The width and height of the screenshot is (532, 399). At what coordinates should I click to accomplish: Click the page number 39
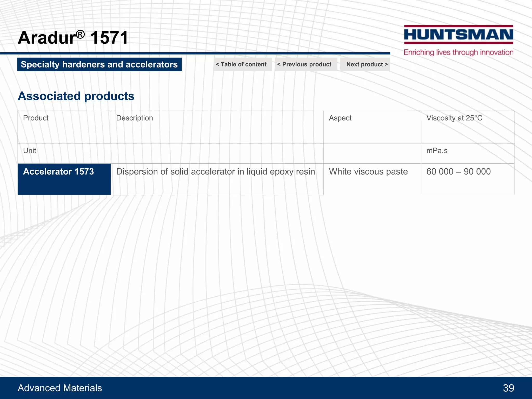(508, 388)
